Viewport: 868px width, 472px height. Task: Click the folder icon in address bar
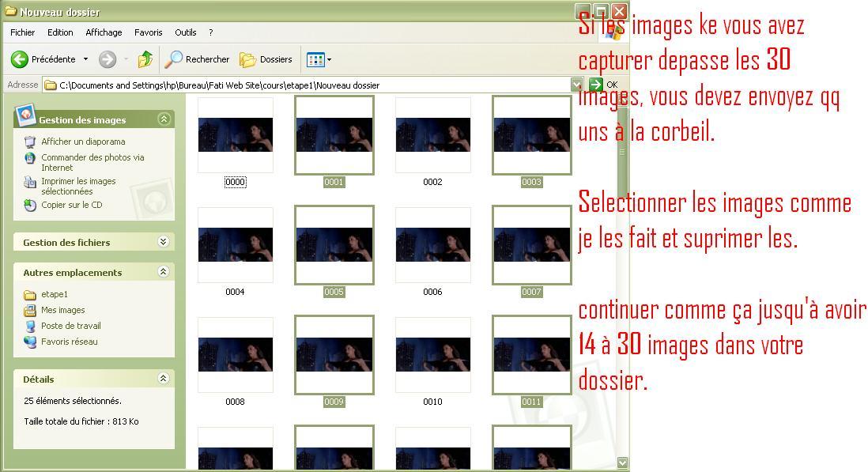(x=51, y=85)
